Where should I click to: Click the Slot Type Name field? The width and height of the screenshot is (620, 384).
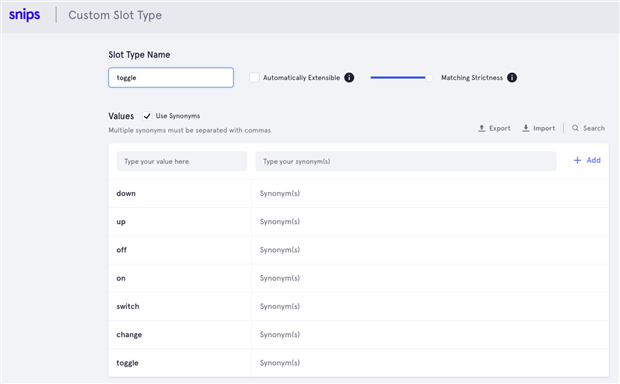tap(171, 78)
